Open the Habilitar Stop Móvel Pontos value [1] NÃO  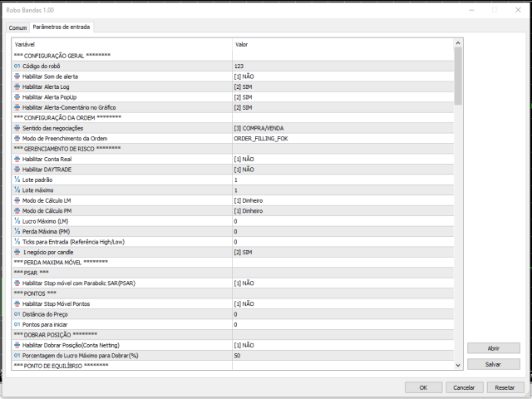[x=343, y=303]
